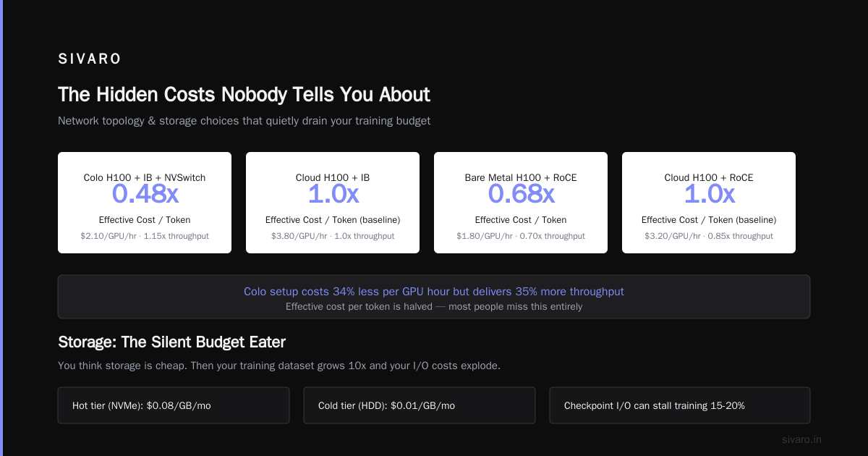Select the Cloud H100 + IB card title

333,177
